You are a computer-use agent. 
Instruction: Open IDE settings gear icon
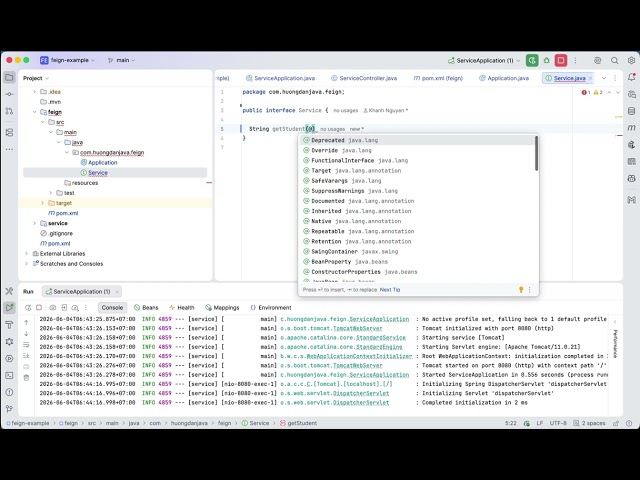631,60
